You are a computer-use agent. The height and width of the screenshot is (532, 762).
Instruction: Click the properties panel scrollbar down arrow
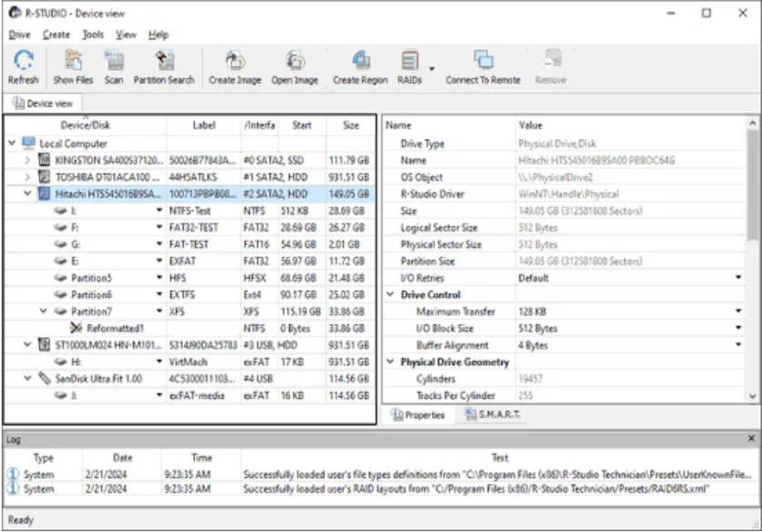[x=752, y=396]
